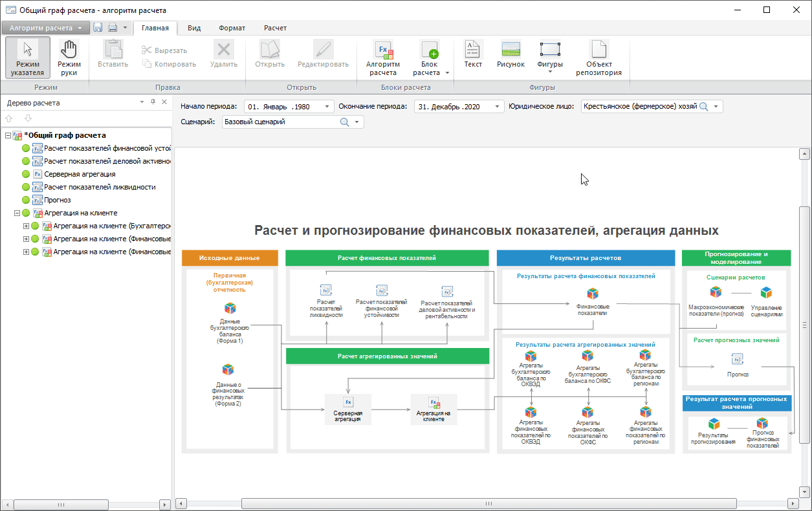812x511 pixels.
Task: Click the Вырезать scissors icon
Action: coord(147,50)
